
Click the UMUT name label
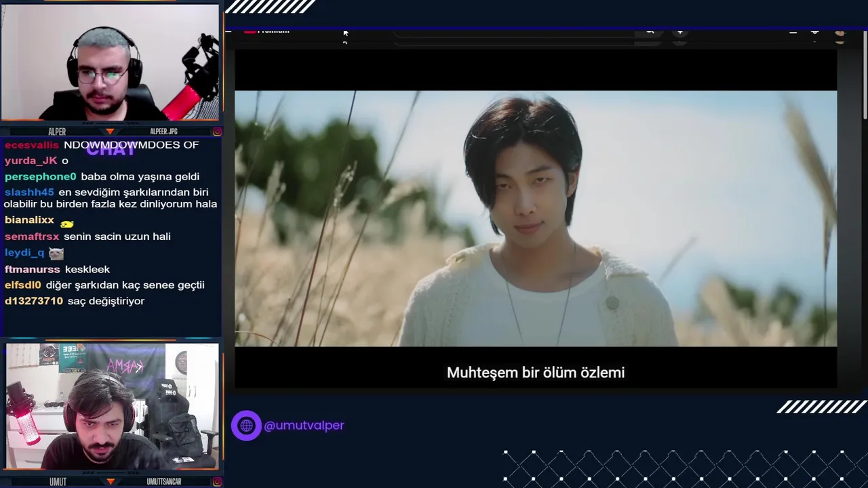click(58, 482)
